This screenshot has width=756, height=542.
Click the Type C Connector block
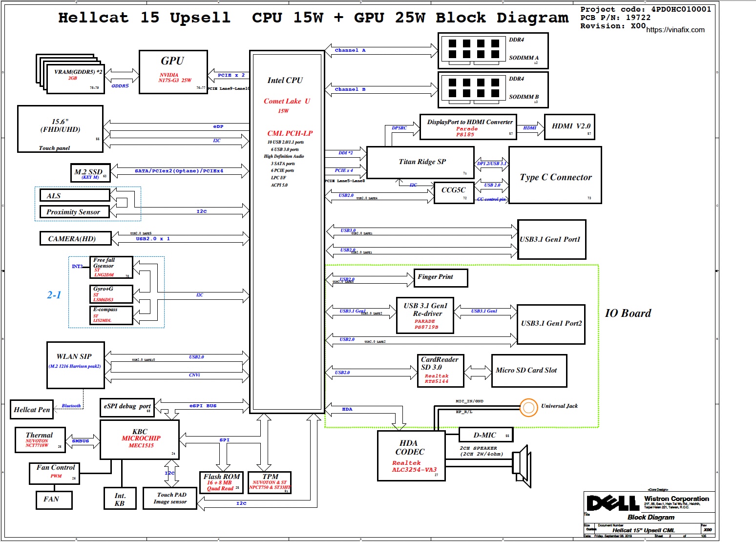[x=555, y=175]
